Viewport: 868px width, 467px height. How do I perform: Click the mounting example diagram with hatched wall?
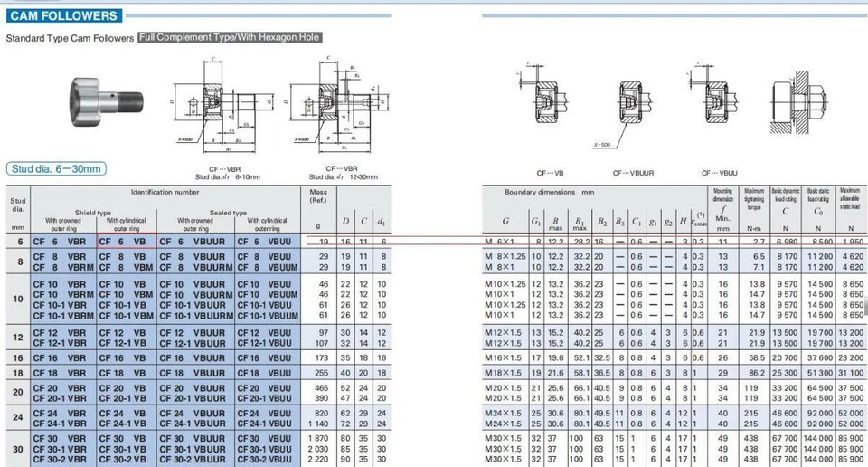coord(798,102)
